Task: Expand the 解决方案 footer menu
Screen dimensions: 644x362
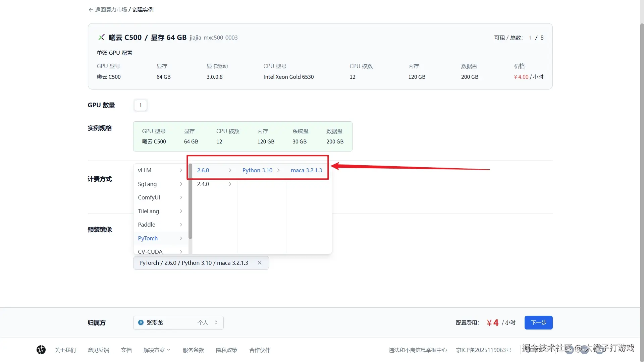Action: click(157, 350)
